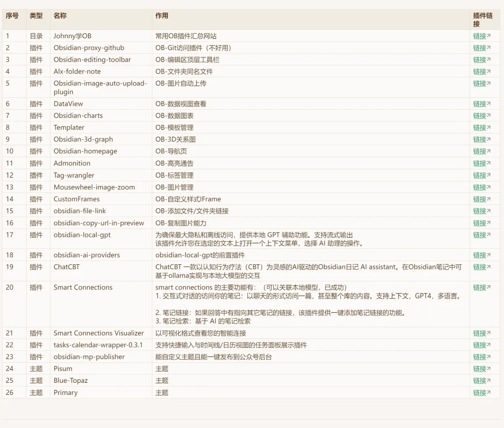Open the link for Tag-wrangler
The height and width of the screenshot is (428, 504).
tap(482, 175)
